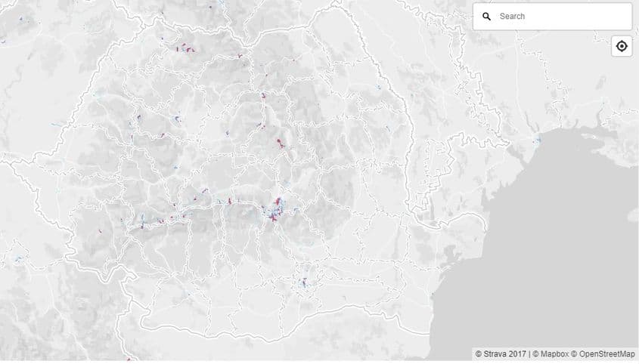Viewport: 639px width, 364px height.
Task: Click the Search input field
Action: 552,17
